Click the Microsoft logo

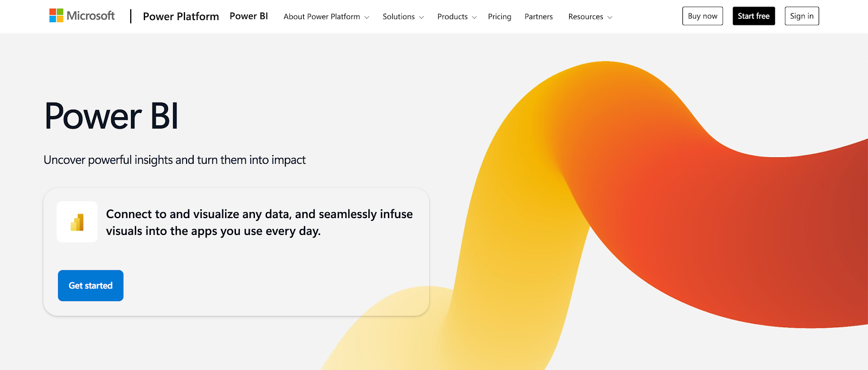[x=82, y=16]
